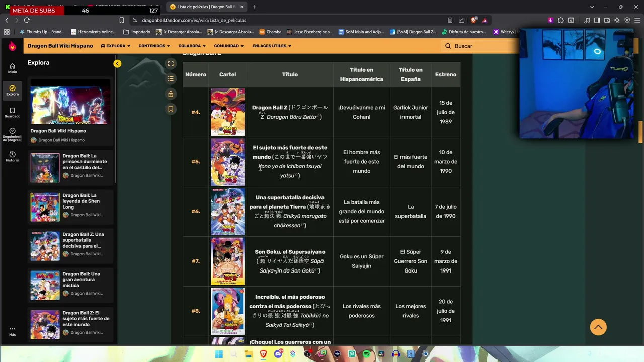Collapse the Explora panel with the yellow arrow

pos(117,64)
